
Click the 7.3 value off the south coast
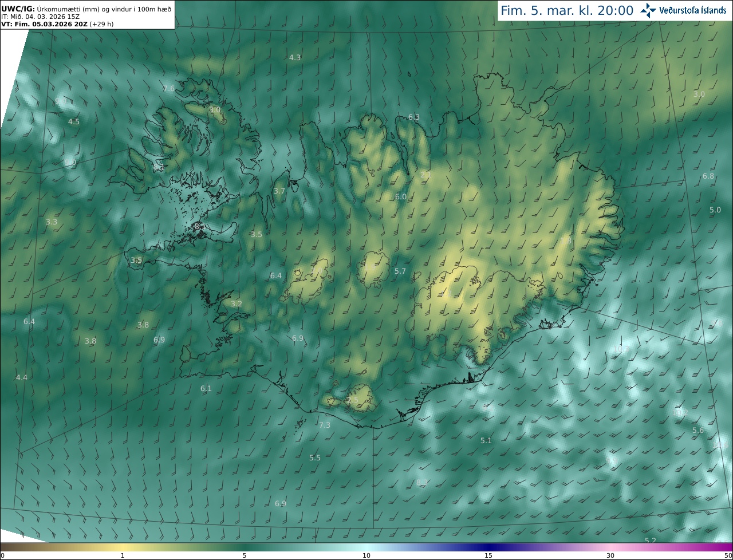coord(325,425)
